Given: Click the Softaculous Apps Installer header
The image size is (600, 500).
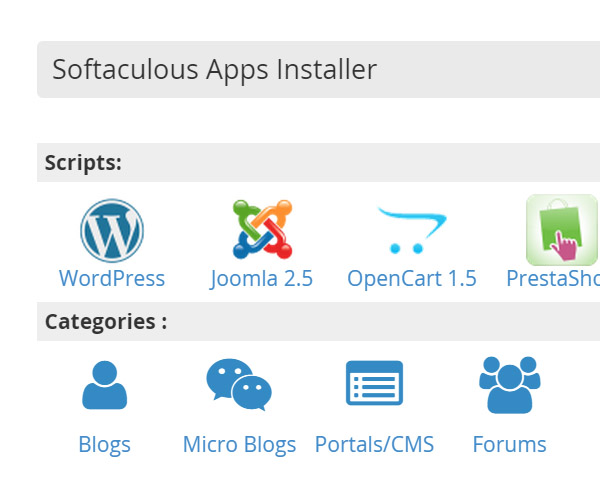Looking at the screenshot, I should (x=318, y=69).
